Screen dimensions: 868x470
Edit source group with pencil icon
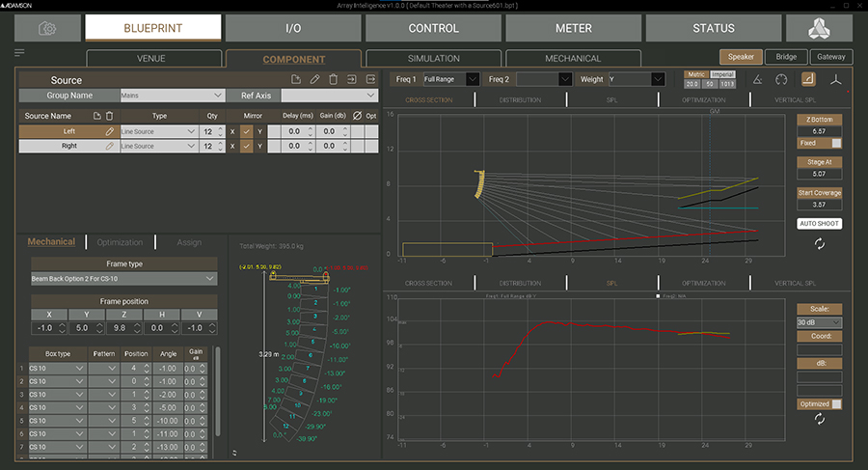tap(314, 79)
